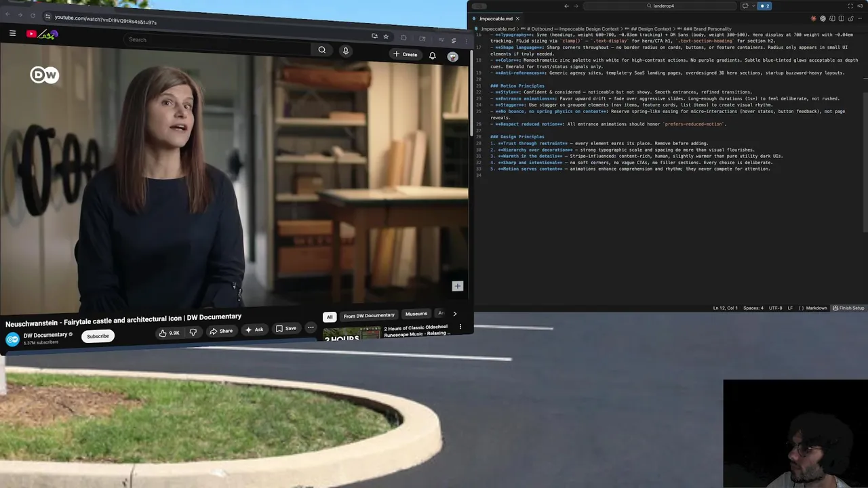Like the video with thumbs up

coord(169,333)
